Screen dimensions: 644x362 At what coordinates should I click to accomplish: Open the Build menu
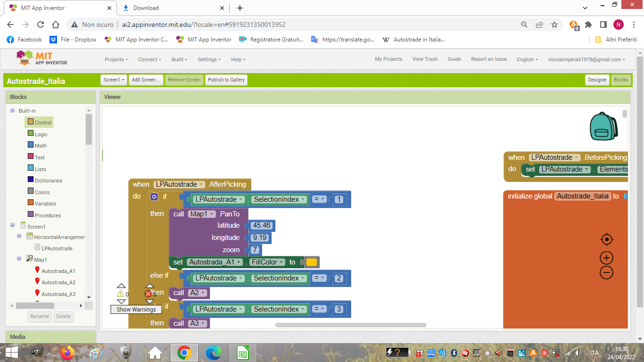coord(179,59)
